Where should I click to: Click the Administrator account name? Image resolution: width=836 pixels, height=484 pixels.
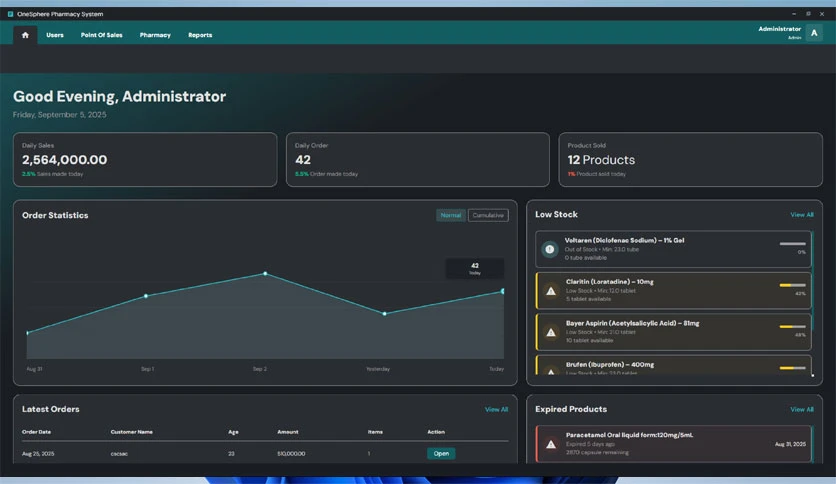coord(779,29)
